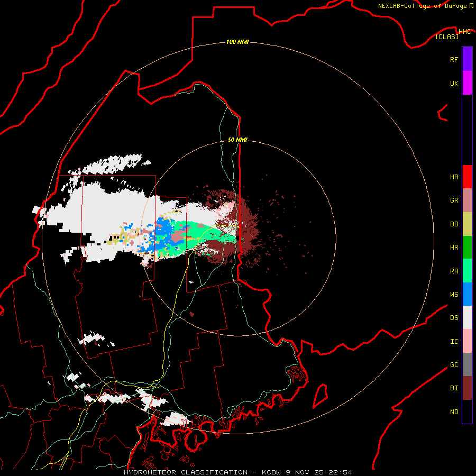Click the GR legend label
476x476 pixels.
click(454, 200)
